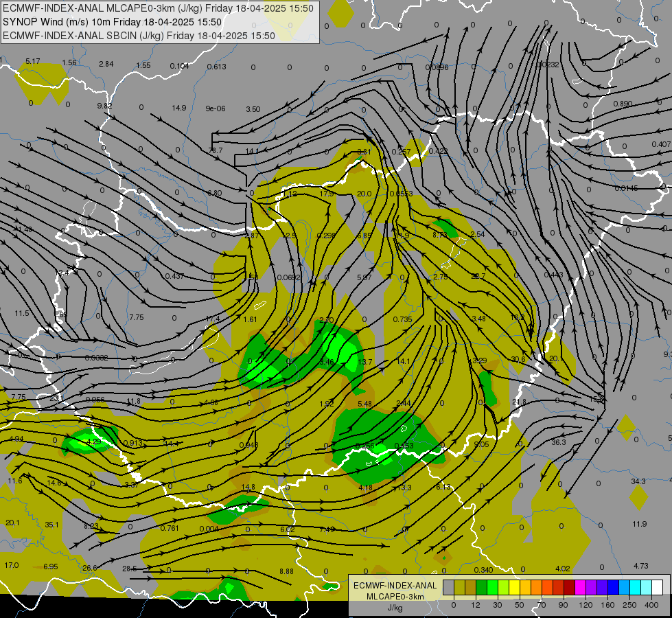Viewport: 672px width, 618px height.
Task: Click the map value 9e-06
Action: (215, 108)
